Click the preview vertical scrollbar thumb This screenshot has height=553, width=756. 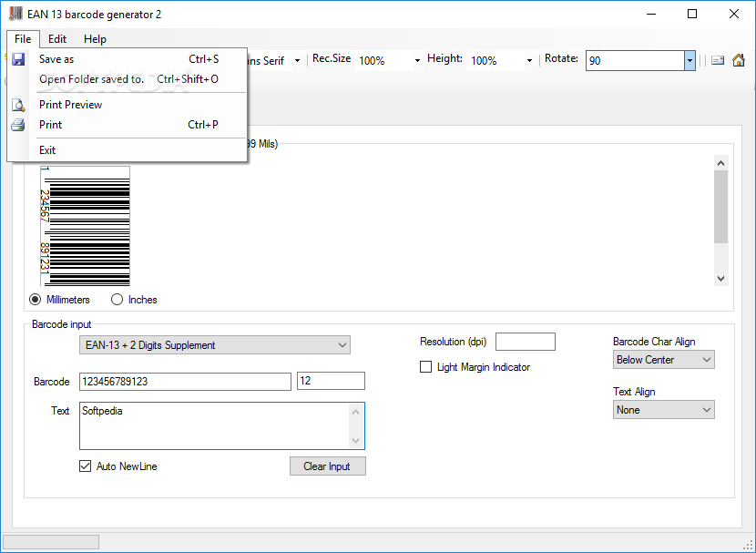coord(720,207)
